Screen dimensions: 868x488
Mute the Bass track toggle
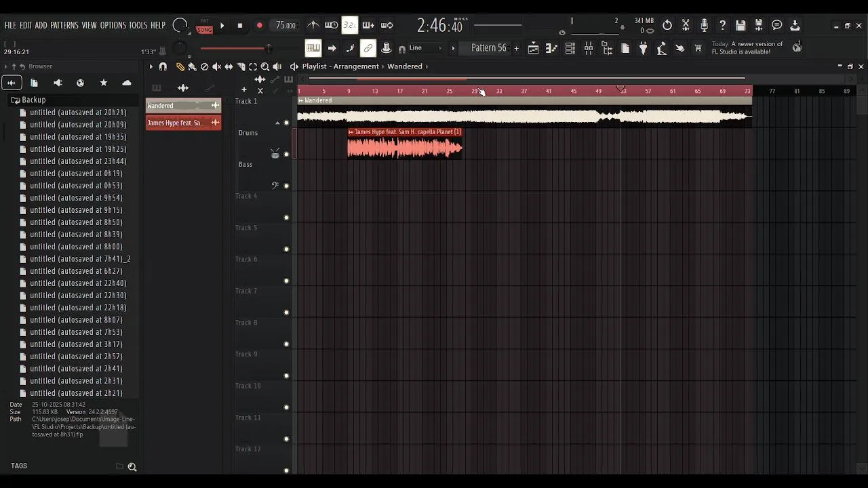[286, 186]
